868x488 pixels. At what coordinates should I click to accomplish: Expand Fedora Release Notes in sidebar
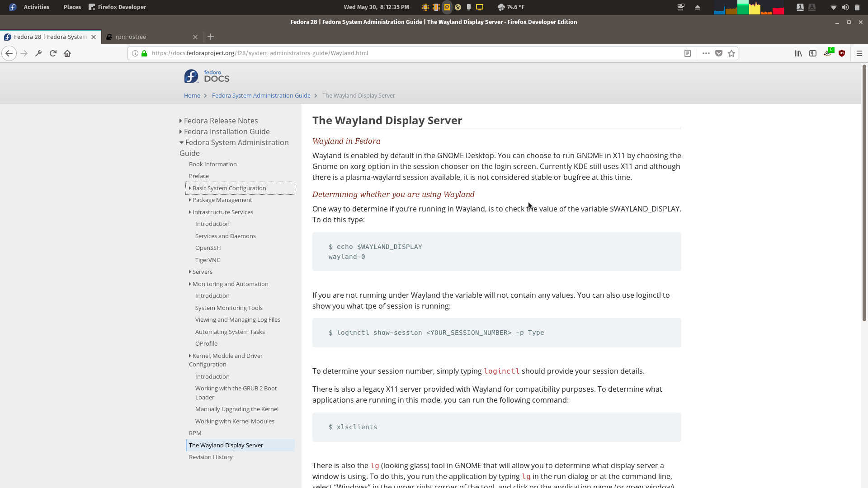pos(219,121)
